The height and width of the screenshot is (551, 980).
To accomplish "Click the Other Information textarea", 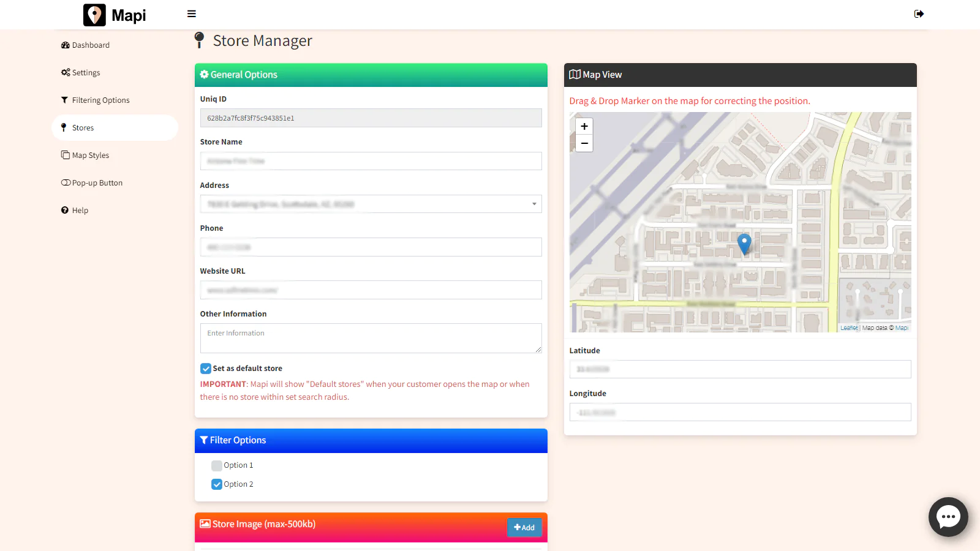I will coord(371,338).
